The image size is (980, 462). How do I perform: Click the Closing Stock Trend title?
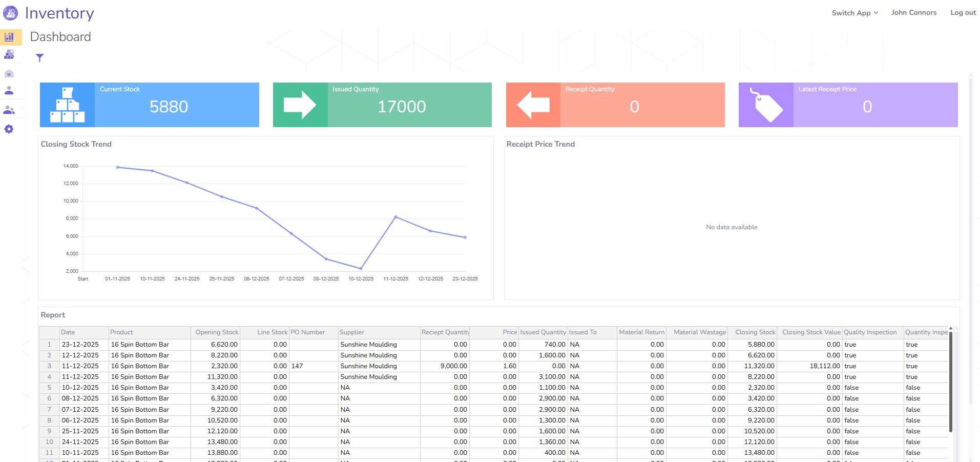(76, 144)
